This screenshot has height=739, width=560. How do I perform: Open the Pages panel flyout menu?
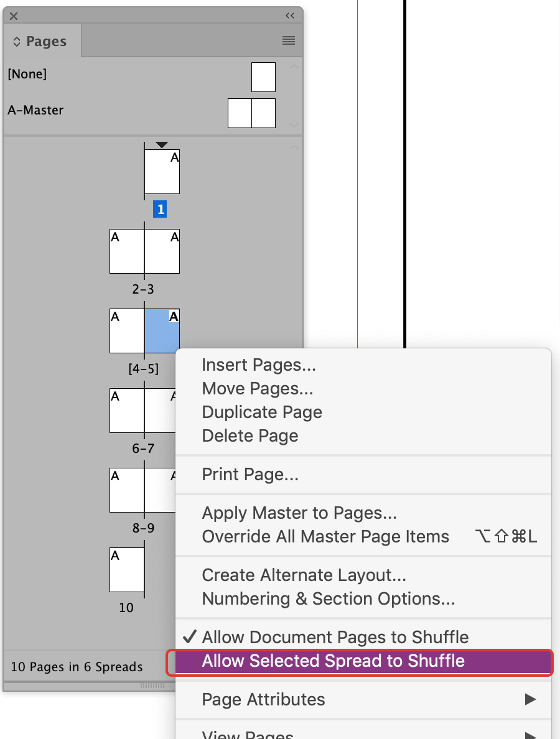(x=288, y=40)
